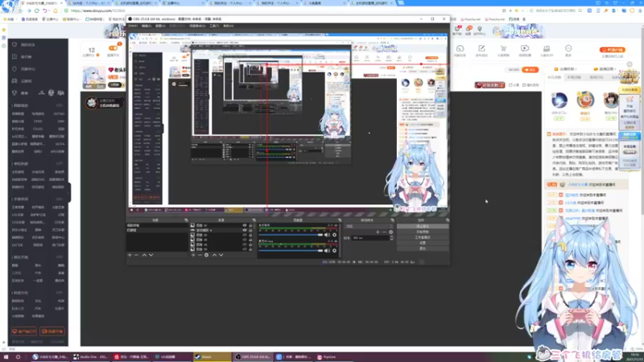Image resolution: width=644 pixels, height=362 pixels.
Task: Move scene up in OBS Scenes panel
Action: (144, 255)
